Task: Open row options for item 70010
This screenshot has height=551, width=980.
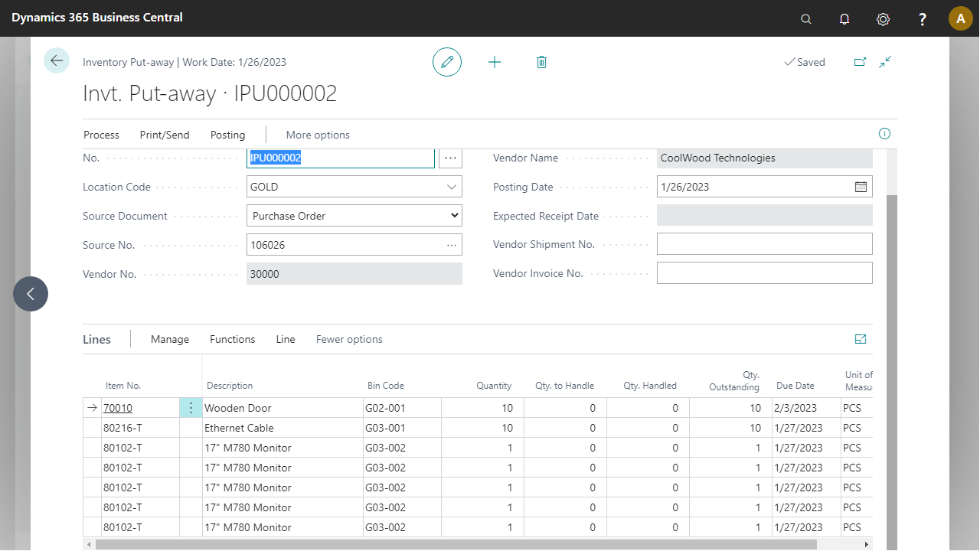Action: [x=191, y=408]
